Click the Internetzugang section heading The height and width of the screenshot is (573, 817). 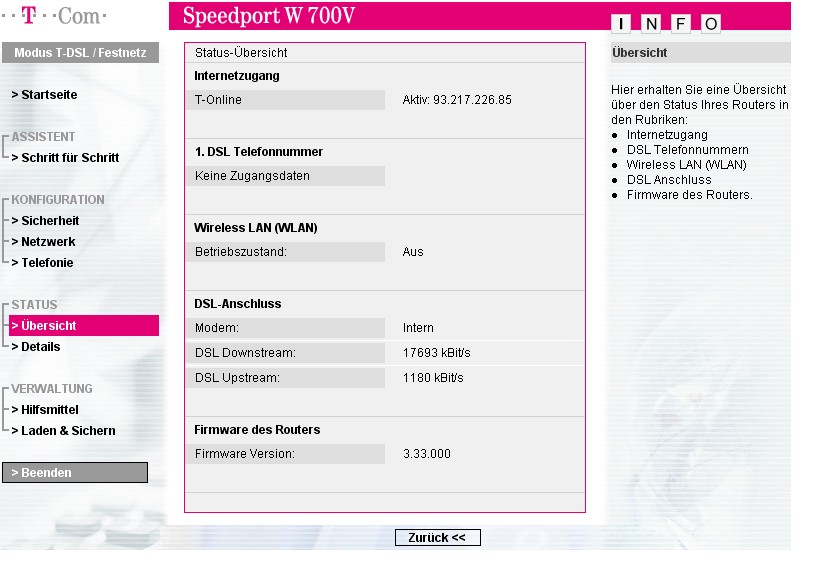tap(237, 76)
